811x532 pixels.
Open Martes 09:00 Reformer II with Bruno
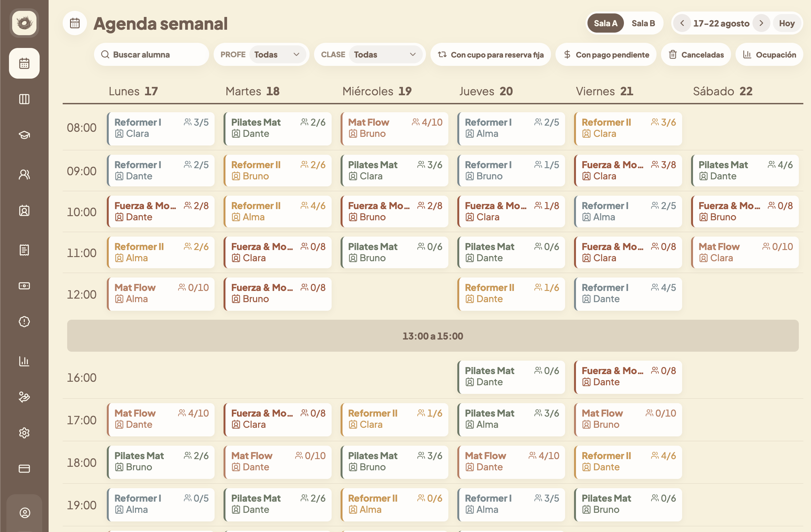[278, 171]
